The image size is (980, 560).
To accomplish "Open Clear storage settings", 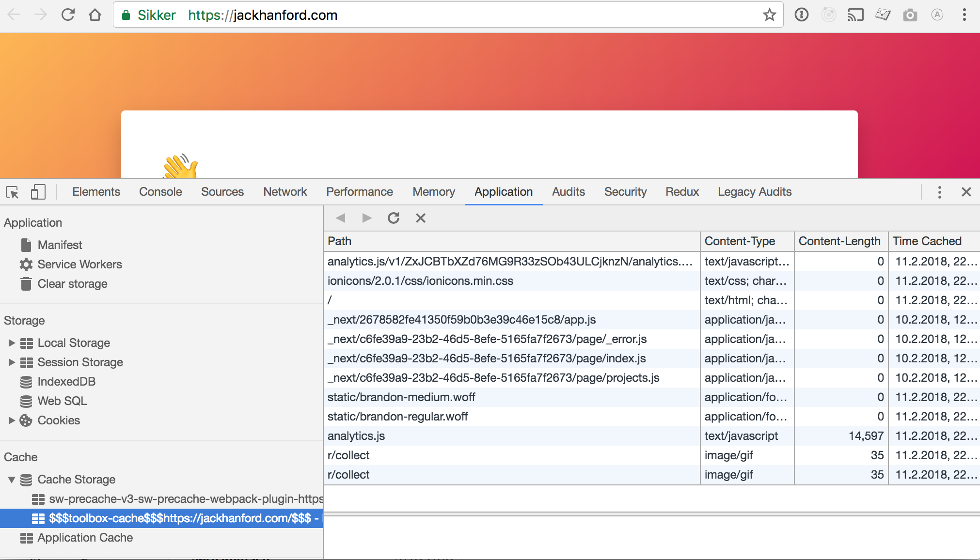I will (72, 283).
